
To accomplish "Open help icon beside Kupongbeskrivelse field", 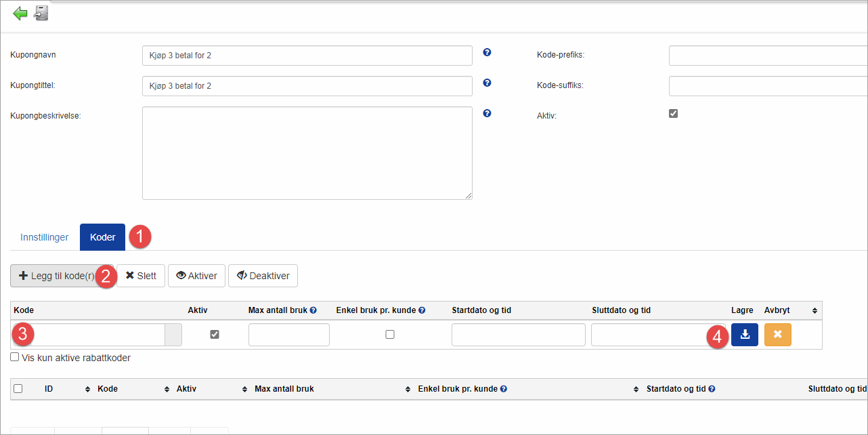I will coord(487,113).
